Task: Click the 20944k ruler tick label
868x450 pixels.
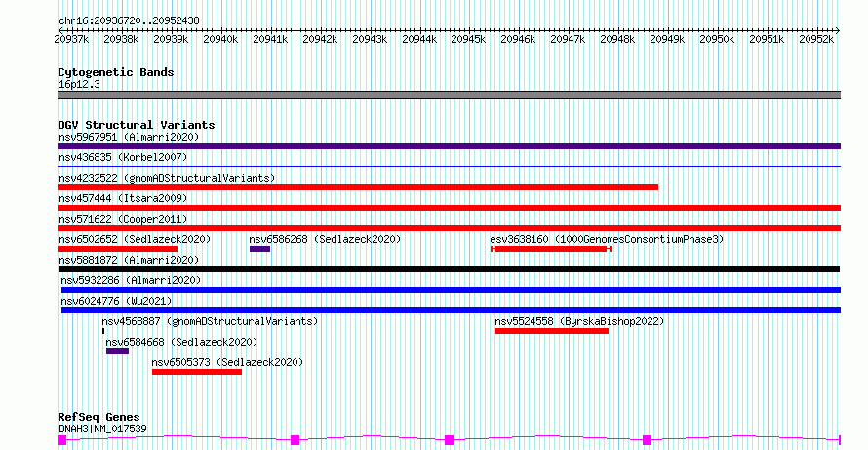Action: pyautogui.click(x=419, y=39)
